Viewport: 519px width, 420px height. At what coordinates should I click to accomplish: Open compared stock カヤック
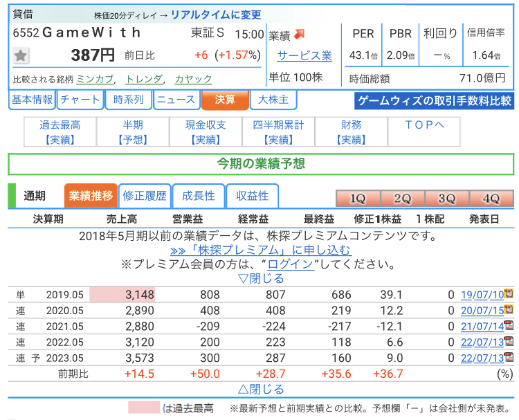click(193, 79)
